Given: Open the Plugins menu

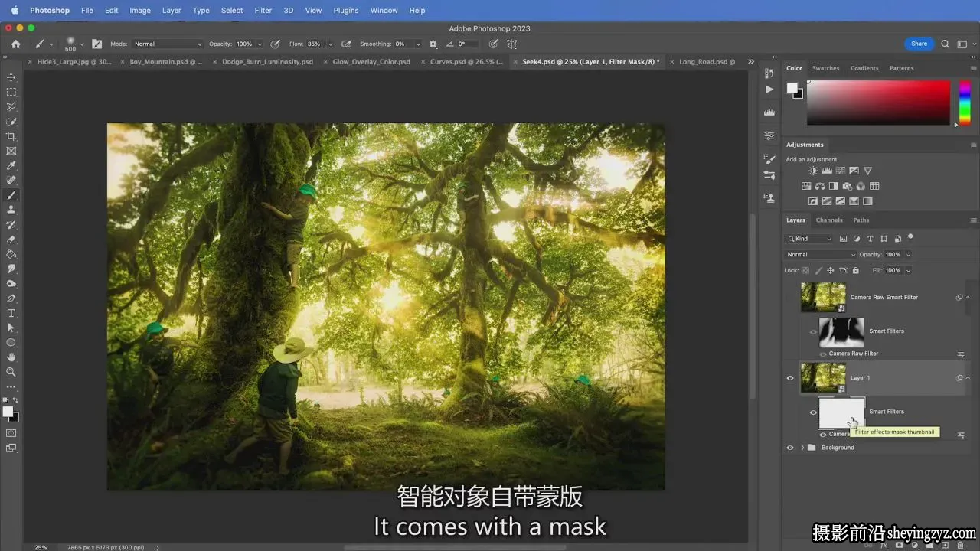Looking at the screenshot, I should 346,11.
